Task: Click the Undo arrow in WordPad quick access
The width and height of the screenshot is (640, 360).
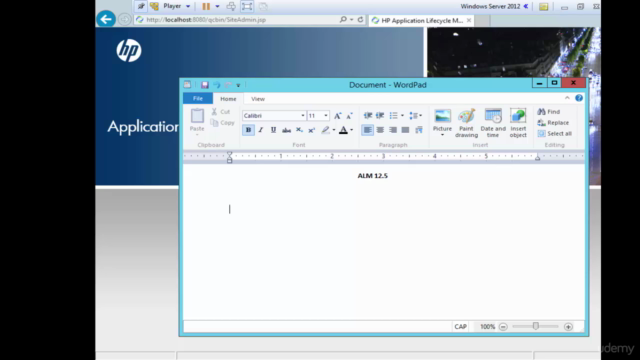Action: (216, 85)
